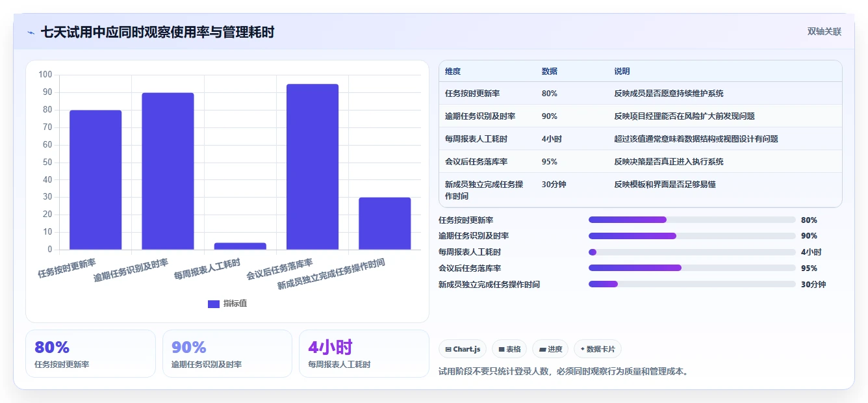868x403 pixels.
Task: Click the Chart.js chip
Action: pyautogui.click(x=463, y=349)
